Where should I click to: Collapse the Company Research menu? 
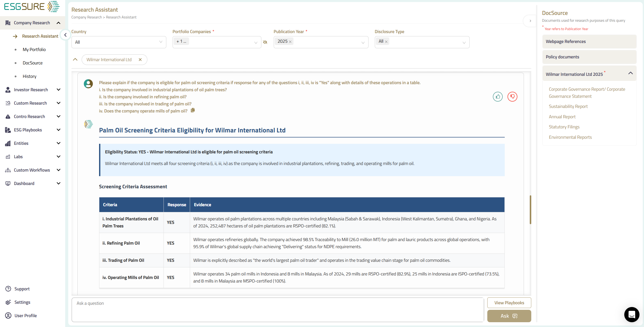[x=59, y=23]
